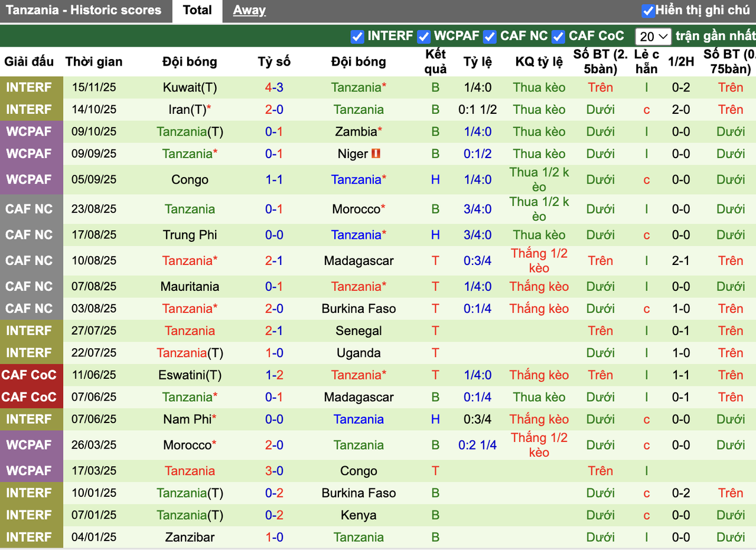Click score 2-1 versus Senegal
This screenshot has height=550, width=756.
(x=274, y=330)
